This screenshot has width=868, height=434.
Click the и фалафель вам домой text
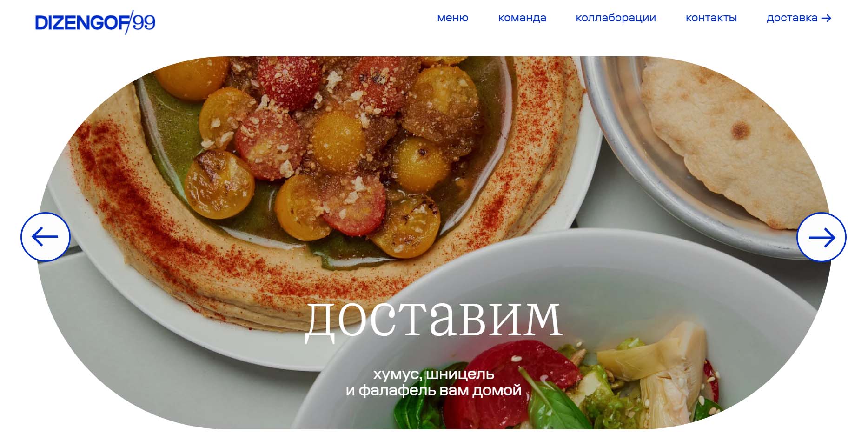434,390
